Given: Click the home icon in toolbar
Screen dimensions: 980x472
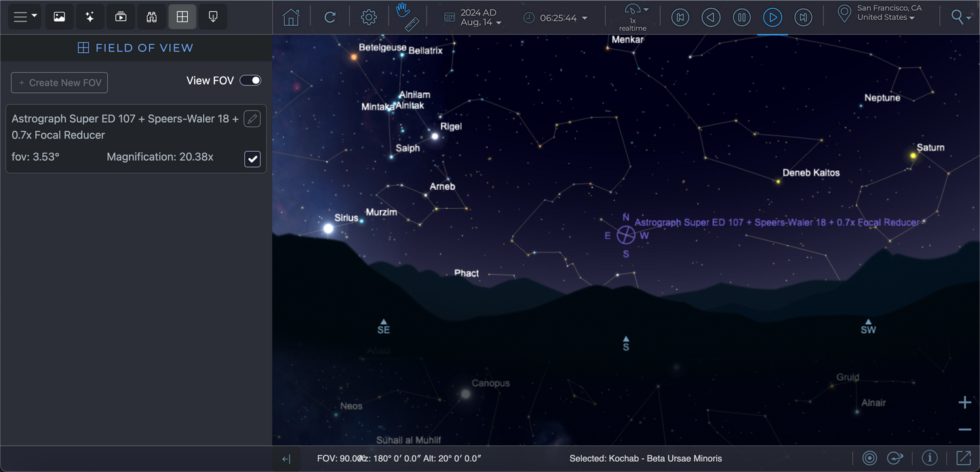Looking at the screenshot, I should coord(291,18).
